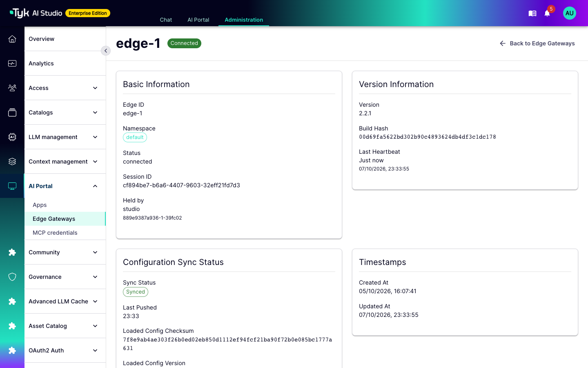This screenshot has width=588, height=368.
Task: Click the OAuth2 Auth puzzle icon
Action: click(x=12, y=350)
